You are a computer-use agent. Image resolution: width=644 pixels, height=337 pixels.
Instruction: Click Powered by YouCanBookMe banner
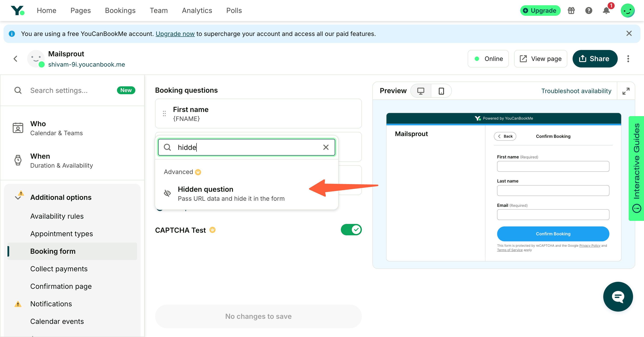(x=504, y=118)
